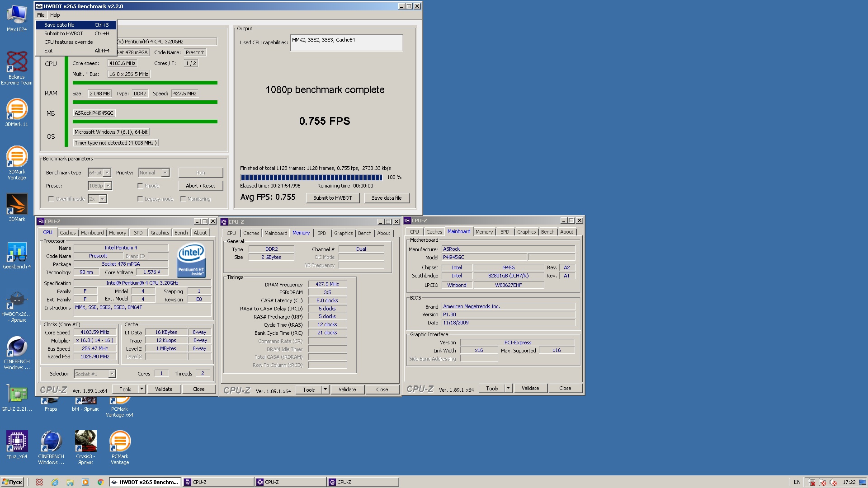Screen dimensions: 868x488
Task: Click the Used CPU capabilities text box
Action: point(346,43)
